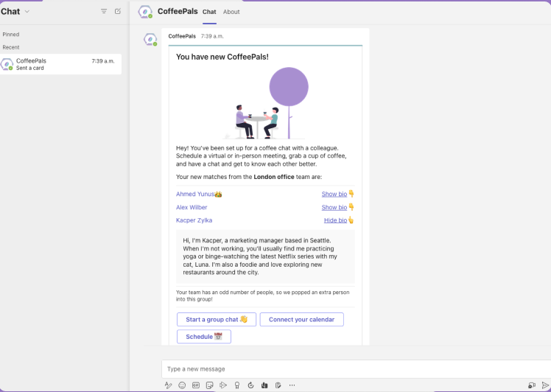Click 'Sent a card' preview text
Image resolution: width=551 pixels, height=392 pixels.
30,68
